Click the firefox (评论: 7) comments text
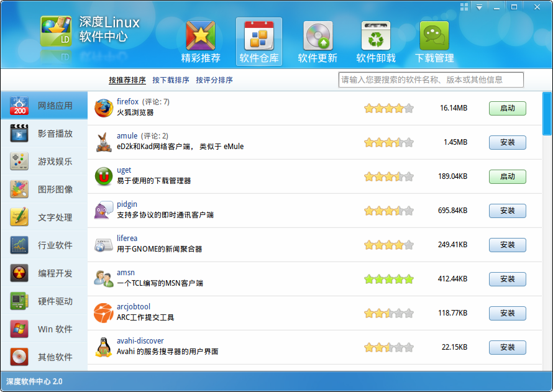The image size is (553, 392). pos(156,102)
